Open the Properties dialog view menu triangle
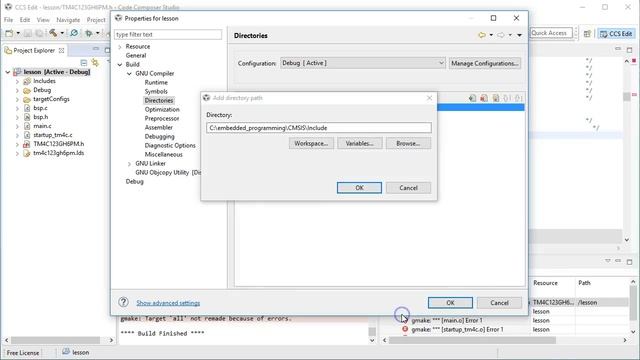640x360 pixels. pyautogui.click(x=520, y=35)
